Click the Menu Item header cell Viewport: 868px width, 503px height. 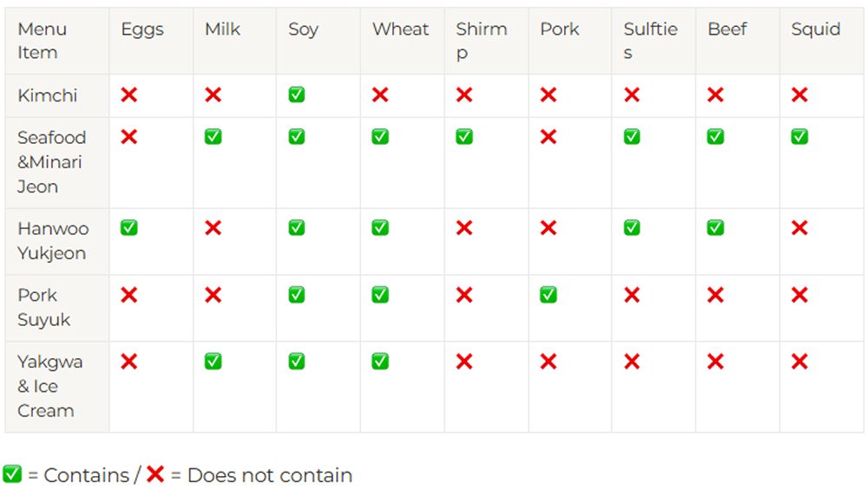click(x=42, y=41)
